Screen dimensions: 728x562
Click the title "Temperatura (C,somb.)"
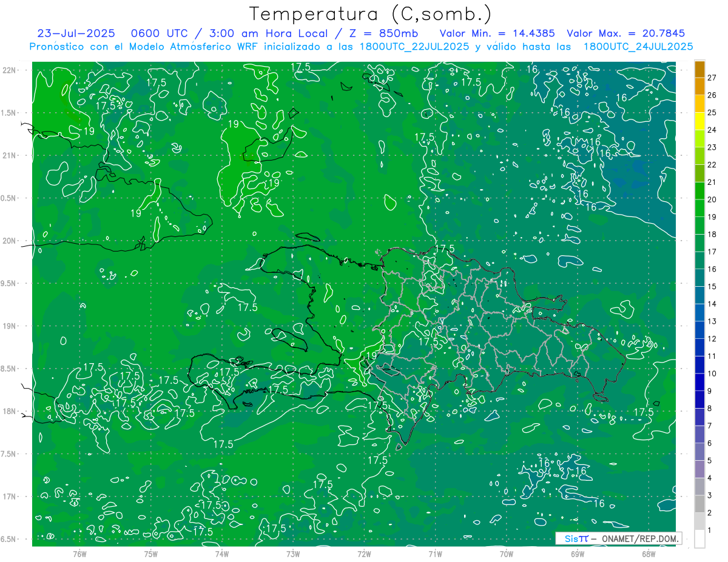[371, 14]
